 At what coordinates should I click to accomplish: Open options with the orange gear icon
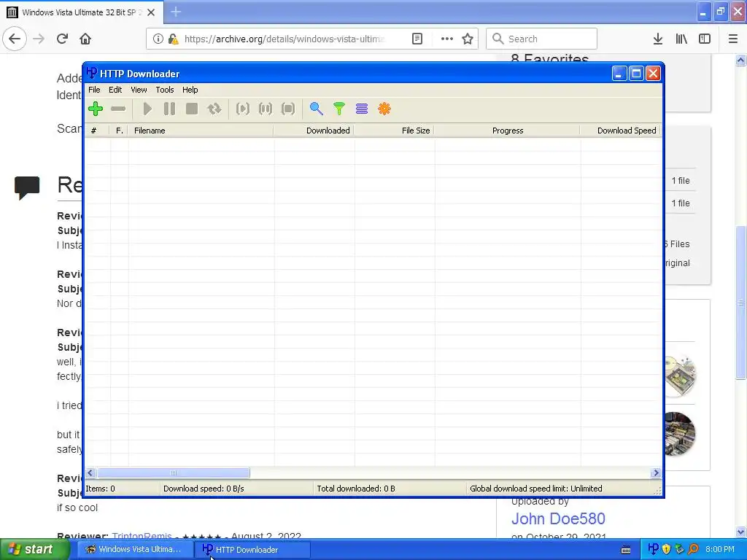[x=384, y=109]
